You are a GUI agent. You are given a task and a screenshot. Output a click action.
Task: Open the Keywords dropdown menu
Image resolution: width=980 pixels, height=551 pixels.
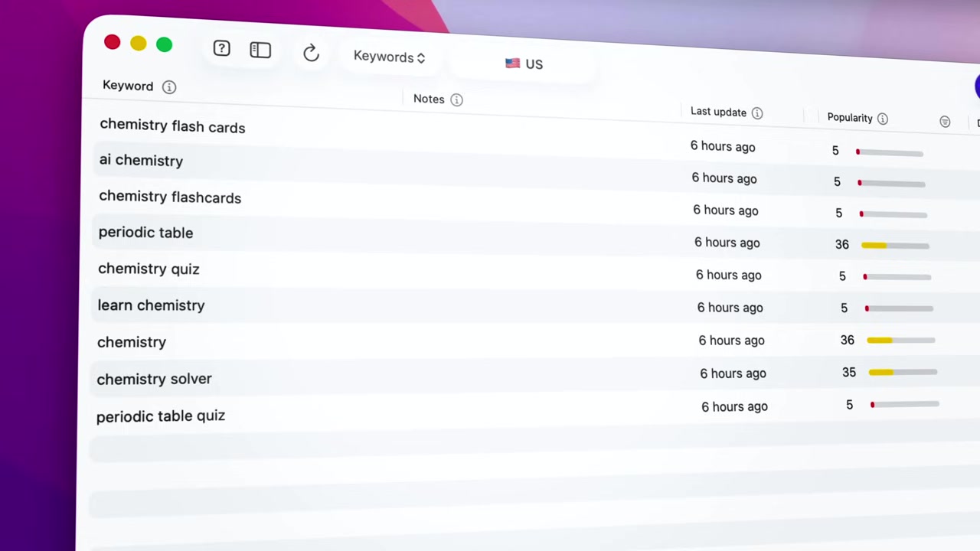[x=389, y=57]
